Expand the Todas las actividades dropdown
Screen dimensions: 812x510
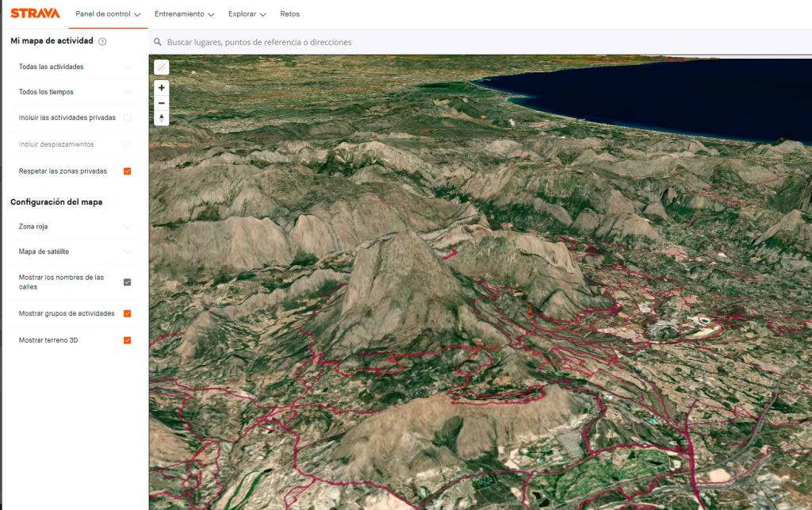tap(75, 67)
